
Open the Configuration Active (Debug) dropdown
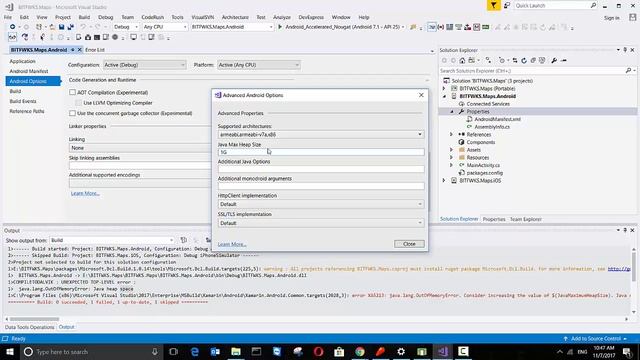point(144,65)
